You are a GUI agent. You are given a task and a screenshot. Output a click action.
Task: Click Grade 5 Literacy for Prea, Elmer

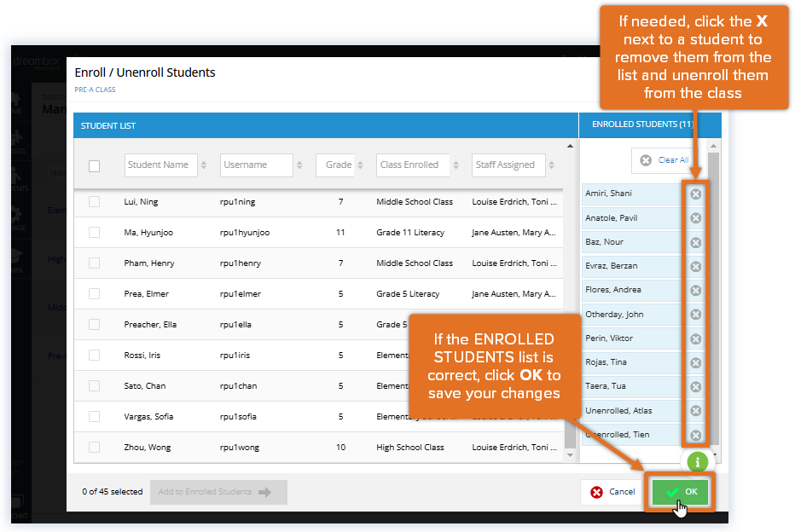click(408, 294)
